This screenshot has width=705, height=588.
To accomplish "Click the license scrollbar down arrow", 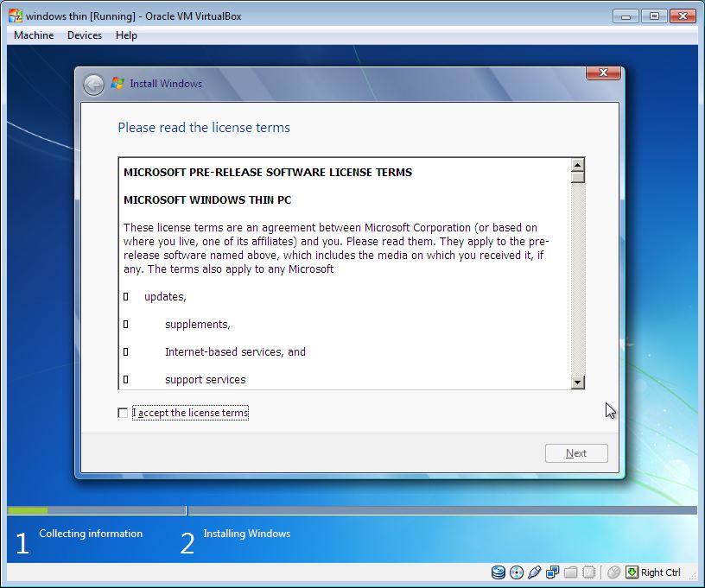I will pyautogui.click(x=578, y=383).
